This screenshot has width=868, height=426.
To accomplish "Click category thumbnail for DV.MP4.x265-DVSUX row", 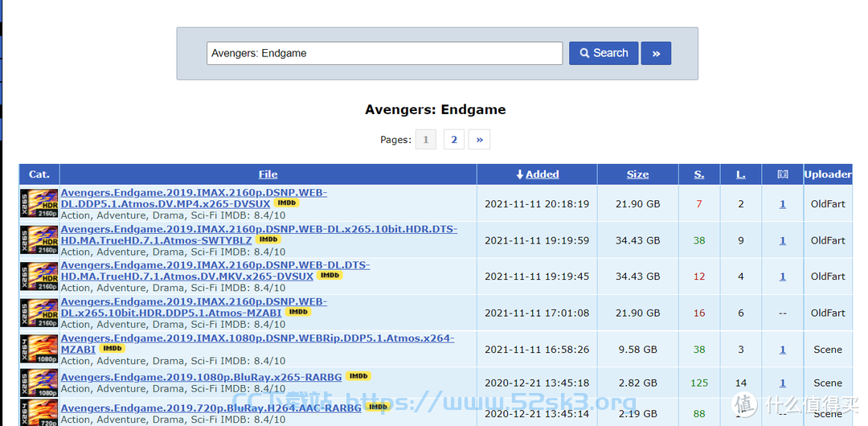I will [39, 203].
